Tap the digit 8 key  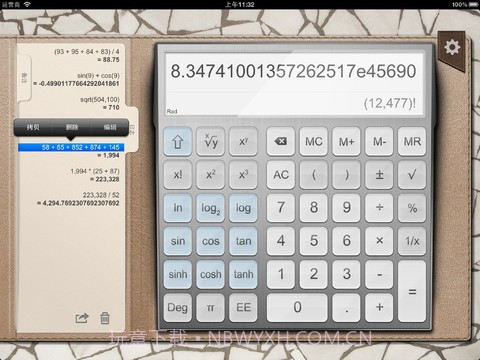point(314,208)
